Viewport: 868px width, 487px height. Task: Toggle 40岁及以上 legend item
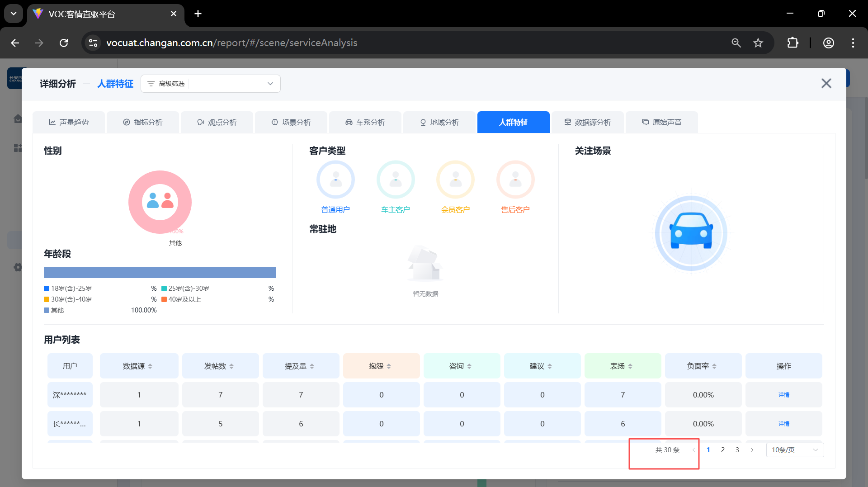click(x=181, y=299)
